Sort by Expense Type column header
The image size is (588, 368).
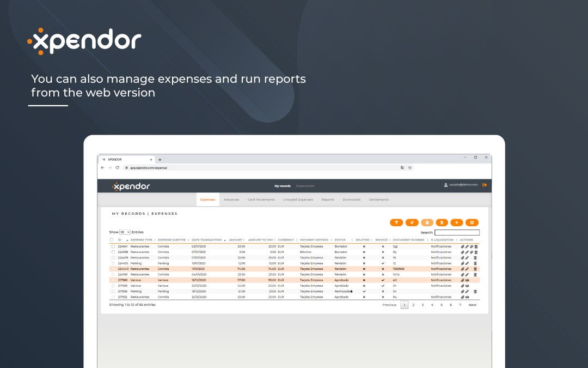coord(143,240)
